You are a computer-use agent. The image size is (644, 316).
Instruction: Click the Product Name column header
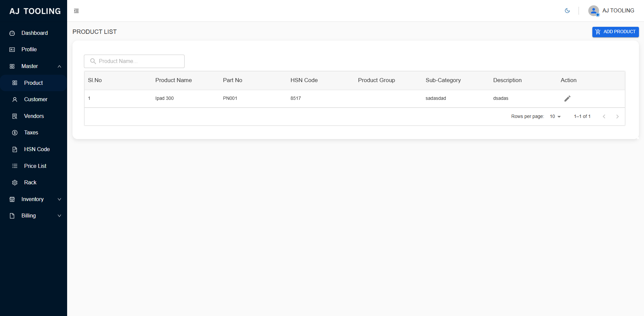pos(174,80)
